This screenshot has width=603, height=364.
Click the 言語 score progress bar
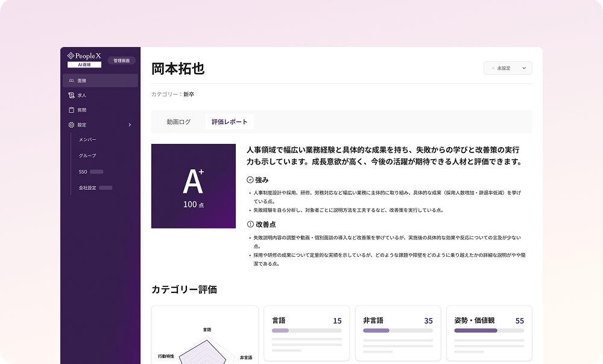[307, 331]
